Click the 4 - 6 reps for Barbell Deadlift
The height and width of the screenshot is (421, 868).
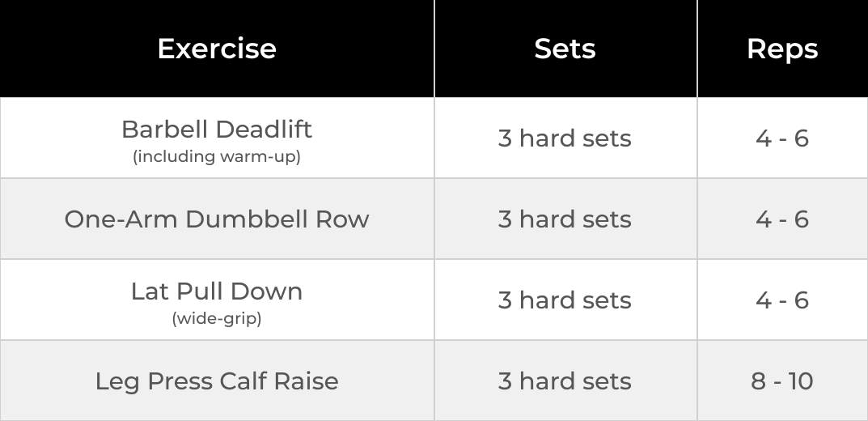pyautogui.click(x=781, y=138)
